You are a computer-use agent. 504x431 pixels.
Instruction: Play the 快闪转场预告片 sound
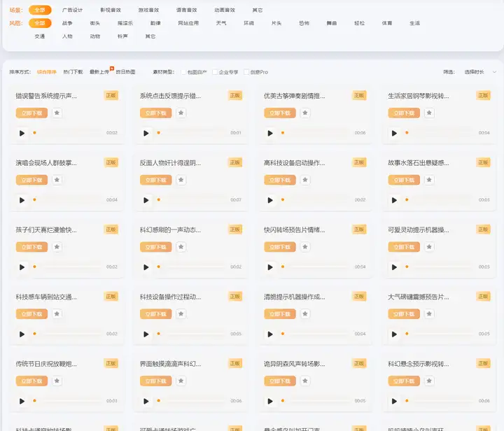point(270,267)
